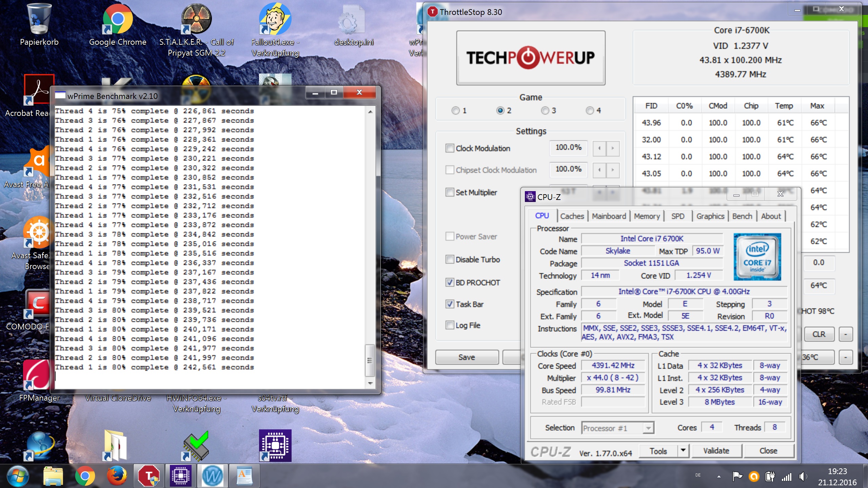Viewport: 868px width, 488px height.
Task: Open the CPU-Z purple chip desktop shortcut
Action: pyautogui.click(x=275, y=445)
